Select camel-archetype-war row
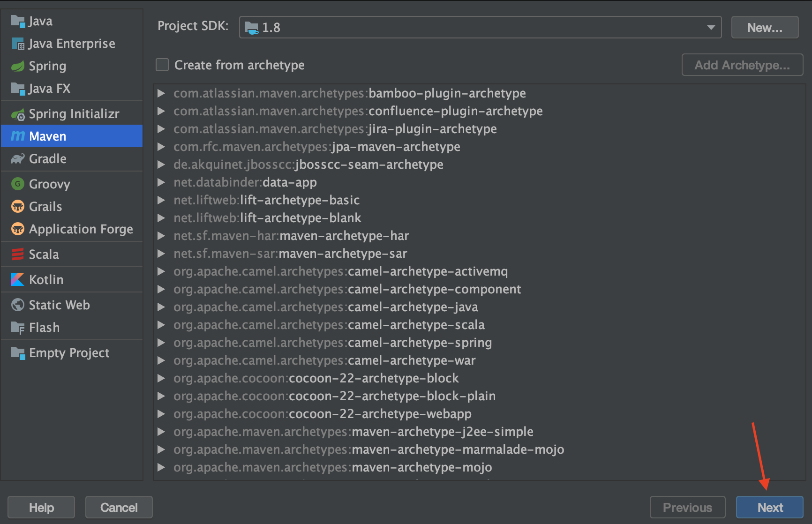This screenshot has height=524, width=812. coord(479,360)
